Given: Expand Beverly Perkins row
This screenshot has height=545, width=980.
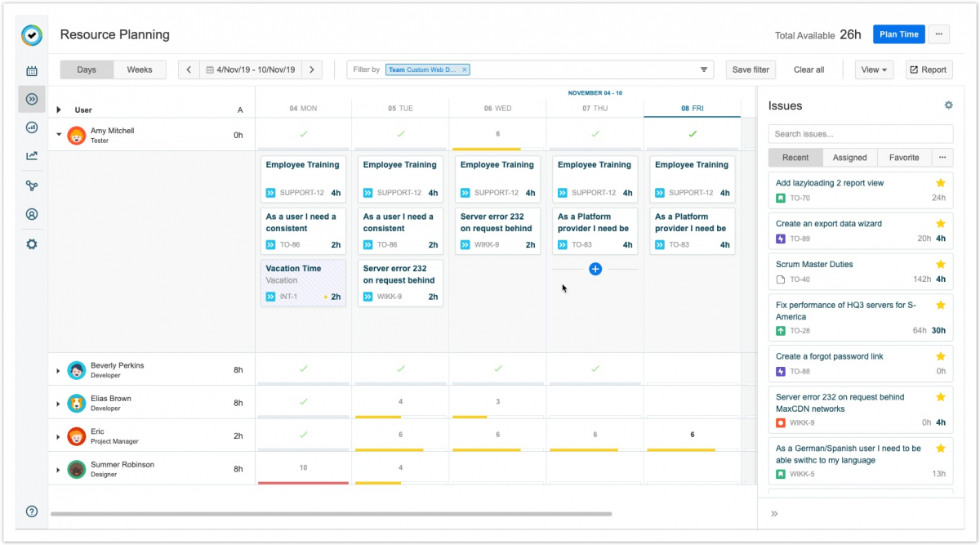Looking at the screenshot, I should (58, 370).
